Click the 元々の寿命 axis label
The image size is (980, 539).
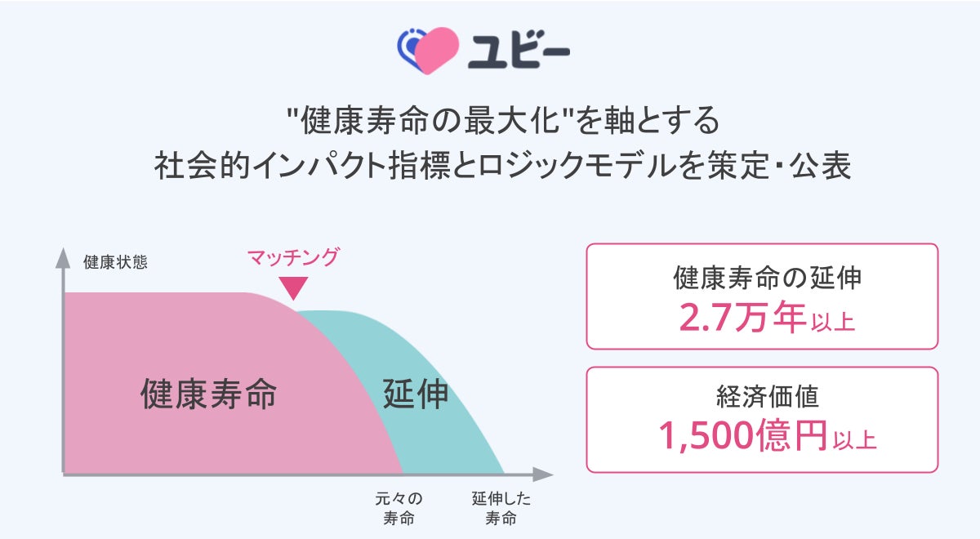(x=399, y=508)
